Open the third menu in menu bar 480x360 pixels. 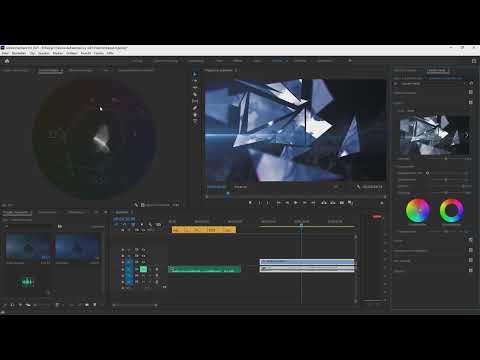(x=32, y=53)
